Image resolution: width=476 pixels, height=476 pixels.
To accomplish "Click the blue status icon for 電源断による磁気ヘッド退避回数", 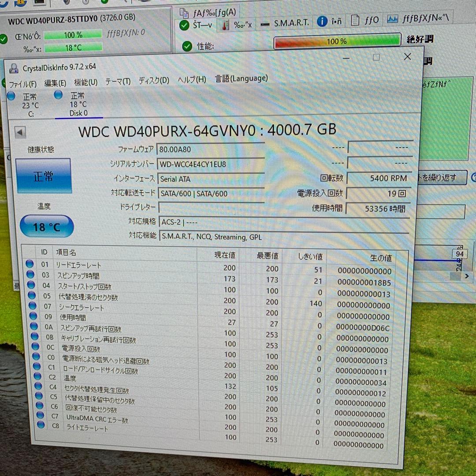I will (36, 356).
